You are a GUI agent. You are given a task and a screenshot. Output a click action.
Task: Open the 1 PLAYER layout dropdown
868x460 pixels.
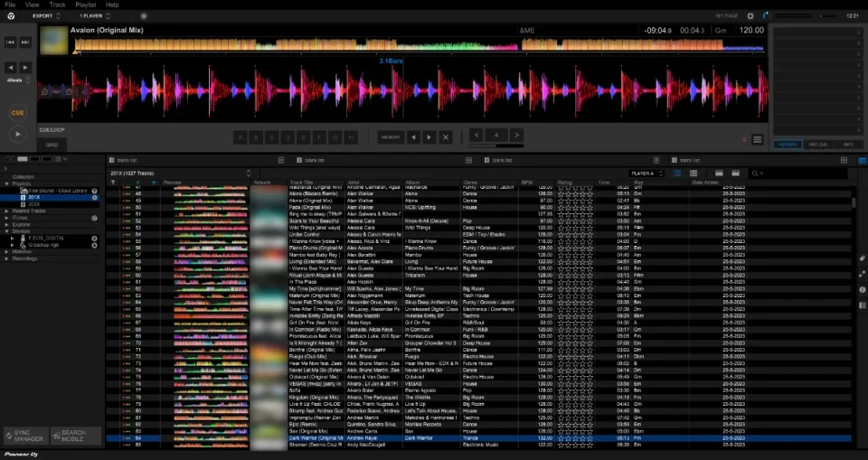93,16
